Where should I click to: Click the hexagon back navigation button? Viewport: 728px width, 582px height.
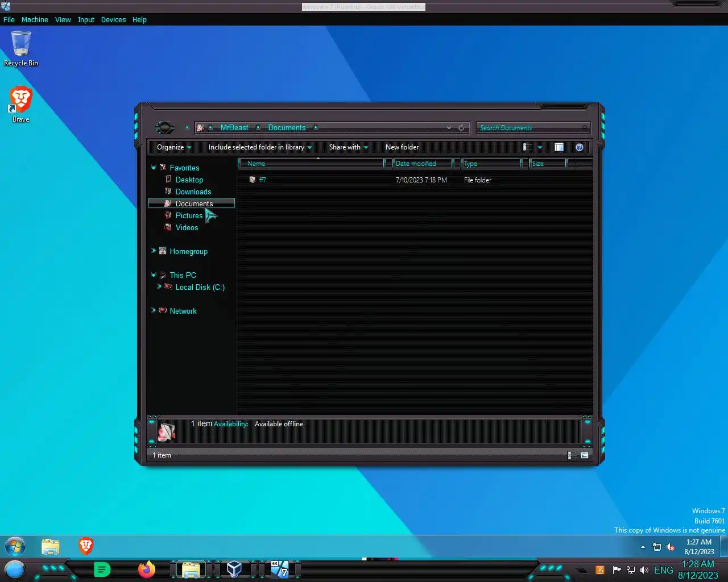[x=165, y=128]
